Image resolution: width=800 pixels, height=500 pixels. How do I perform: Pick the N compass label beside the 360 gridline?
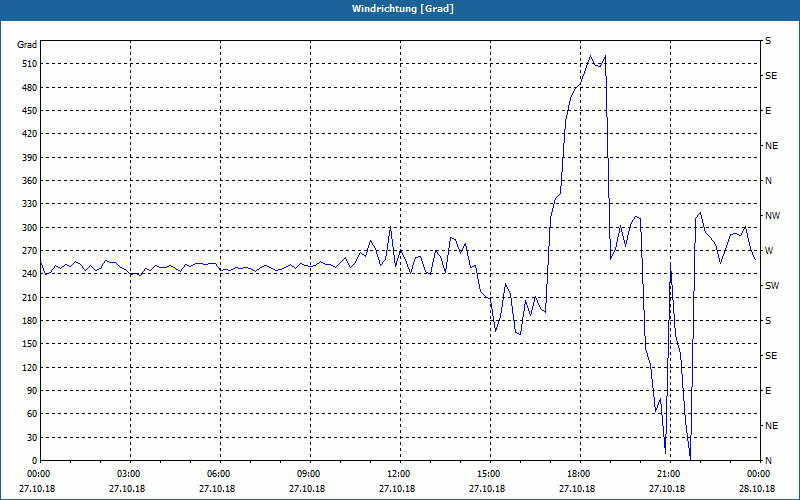[768, 181]
